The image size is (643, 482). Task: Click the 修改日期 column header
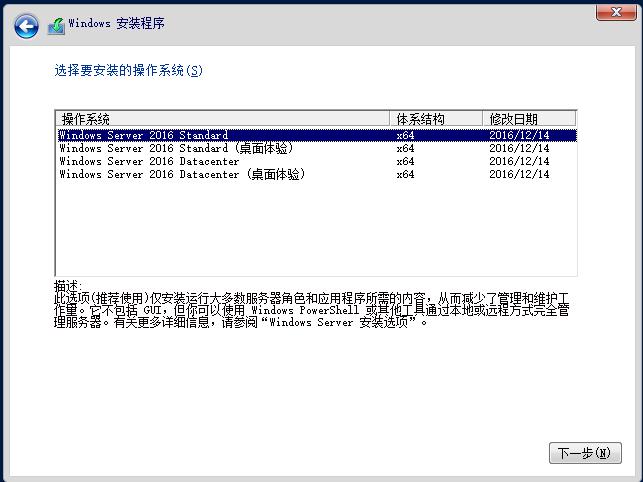pos(529,119)
